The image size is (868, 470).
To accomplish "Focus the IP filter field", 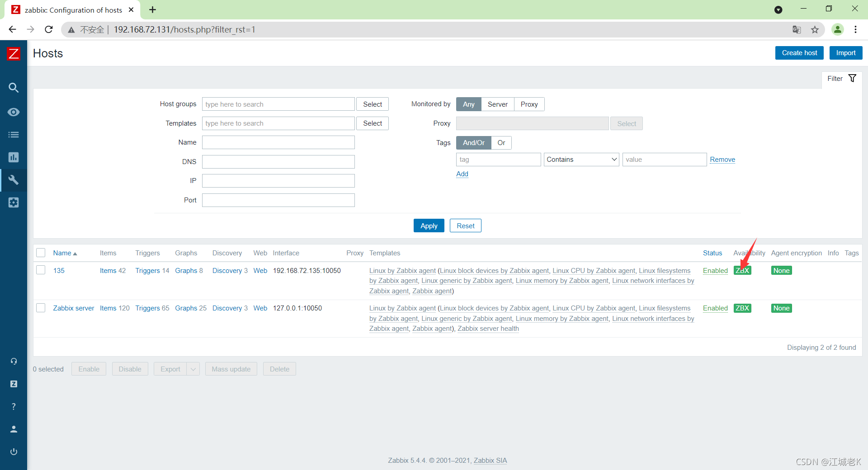I will click(x=278, y=181).
